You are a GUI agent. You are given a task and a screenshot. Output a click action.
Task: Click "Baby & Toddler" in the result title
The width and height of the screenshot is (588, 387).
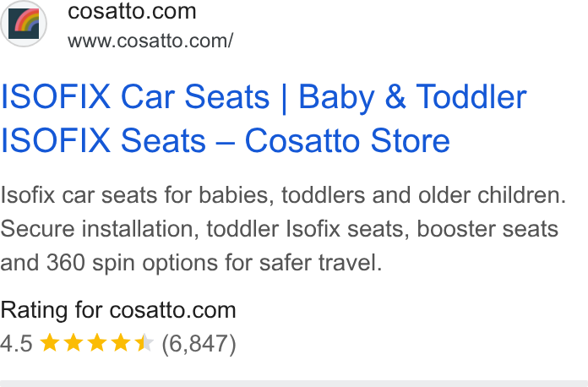[413, 97]
